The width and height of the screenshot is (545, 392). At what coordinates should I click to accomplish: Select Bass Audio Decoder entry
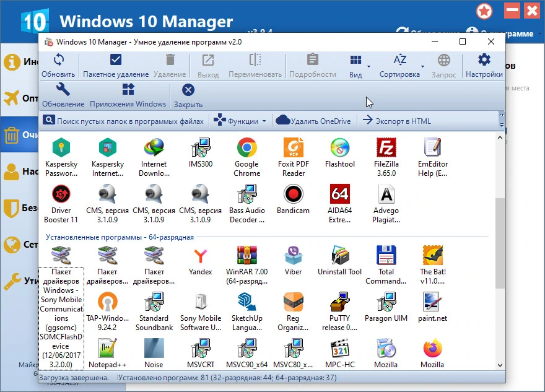pyautogui.click(x=246, y=204)
